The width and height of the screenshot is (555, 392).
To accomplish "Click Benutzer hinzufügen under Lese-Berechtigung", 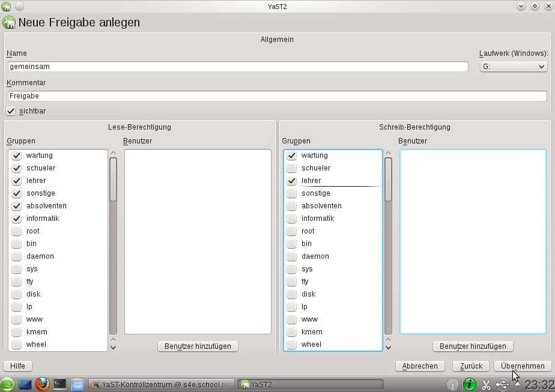I will (198, 346).
